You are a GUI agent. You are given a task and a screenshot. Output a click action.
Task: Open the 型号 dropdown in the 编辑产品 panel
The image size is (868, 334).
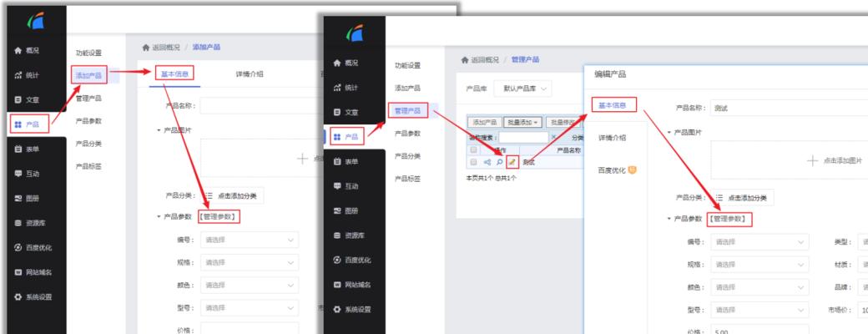click(759, 310)
